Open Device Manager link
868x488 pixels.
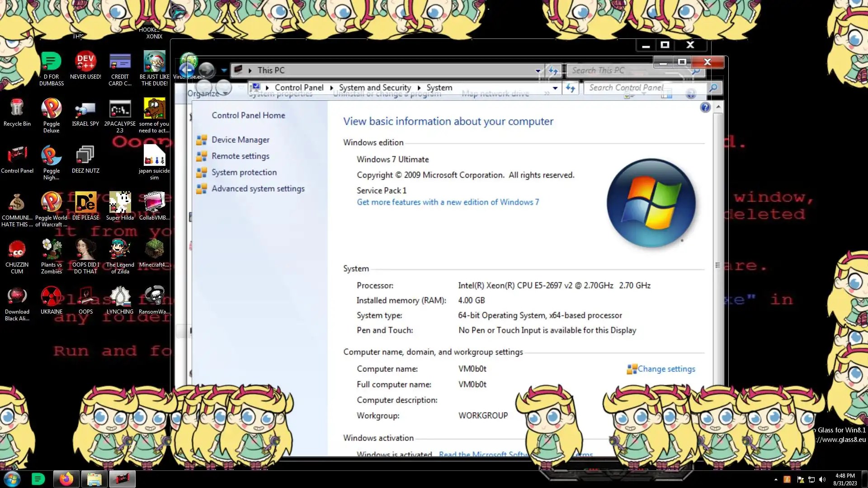[240, 140]
